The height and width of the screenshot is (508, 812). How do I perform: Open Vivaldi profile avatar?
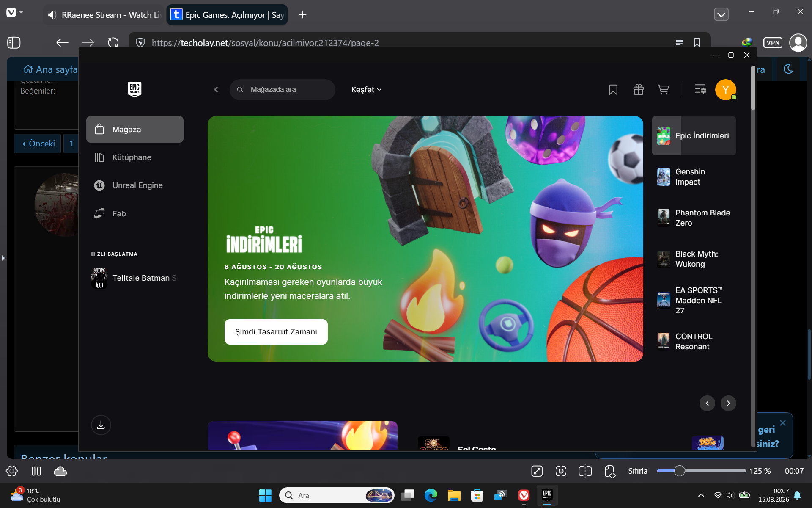pyautogui.click(x=798, y=42)
